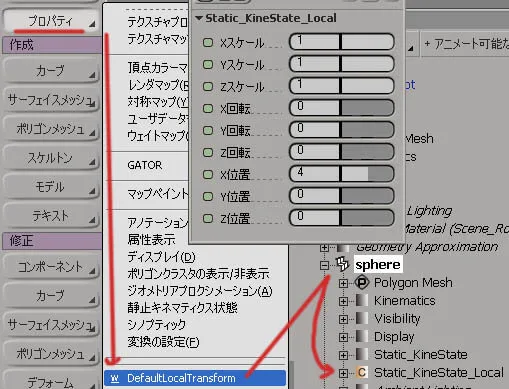Click the Visibility property icon
The height and width of the screenshot is (389, 509).
click(362, 318)
